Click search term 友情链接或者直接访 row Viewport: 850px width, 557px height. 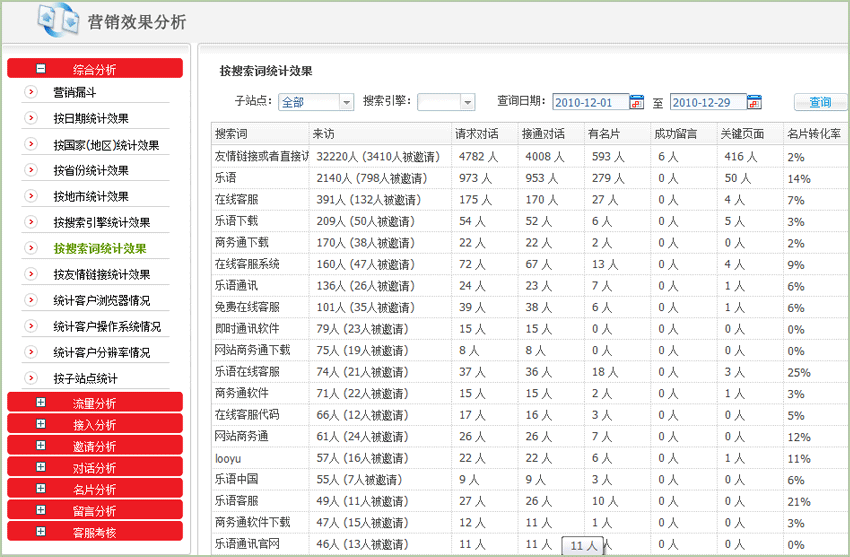262,157
